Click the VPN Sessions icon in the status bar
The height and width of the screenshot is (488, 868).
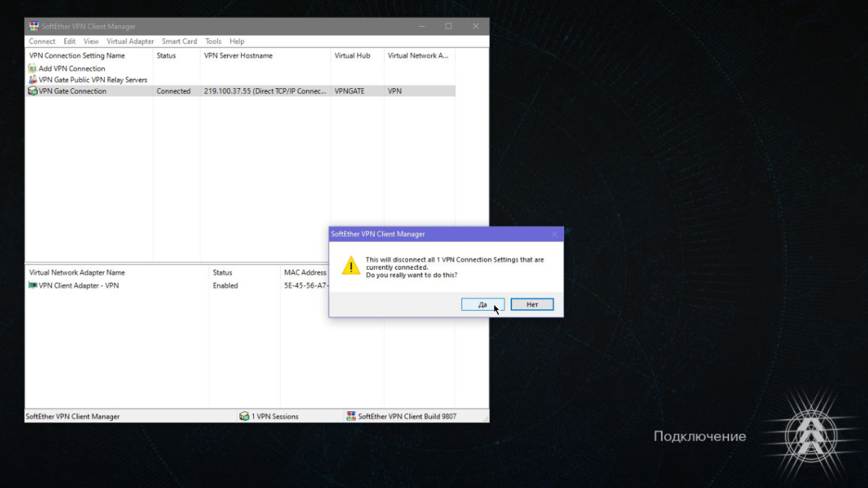click(244, 416)
